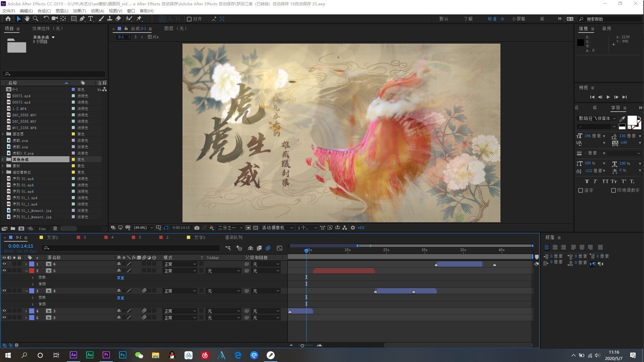Viewport: 644px width, 362px height.
Task: Enable the motion blur master switch in the timeline
Action: (x=268, y=248)
